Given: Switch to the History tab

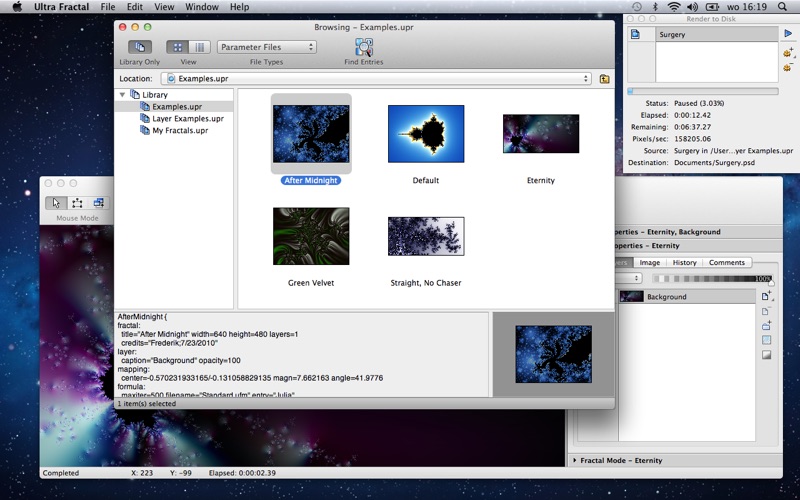Looking at the screenshot, I should [x=684, y=262].
